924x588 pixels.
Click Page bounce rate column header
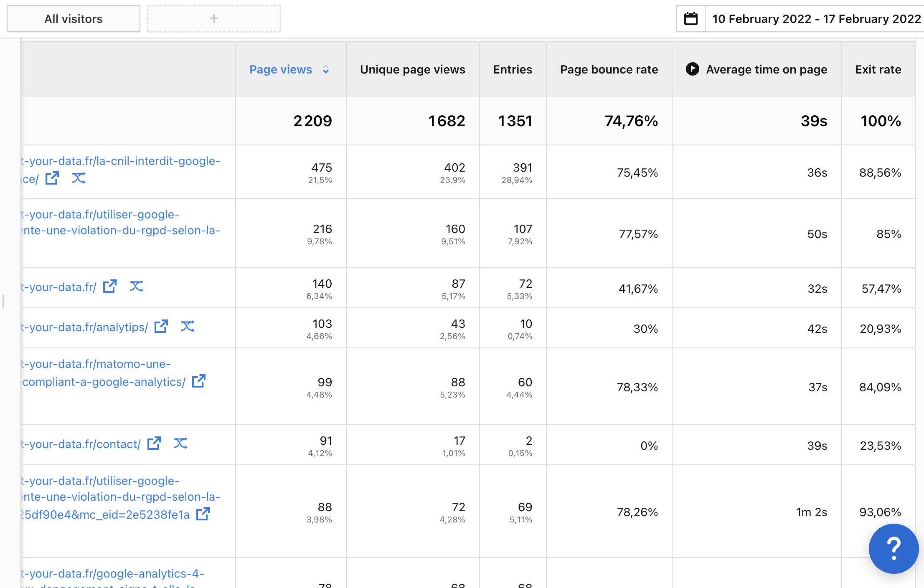coord(609,69)
